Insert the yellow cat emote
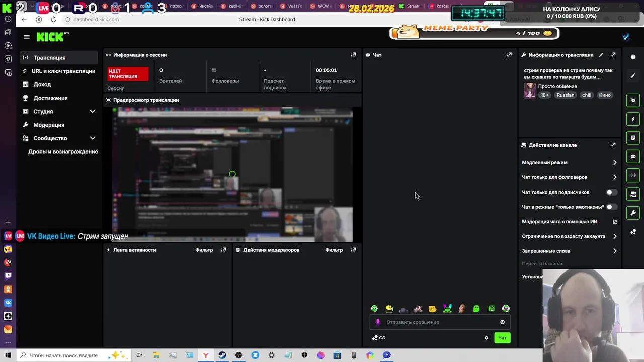644x362 pixels. 433,309
